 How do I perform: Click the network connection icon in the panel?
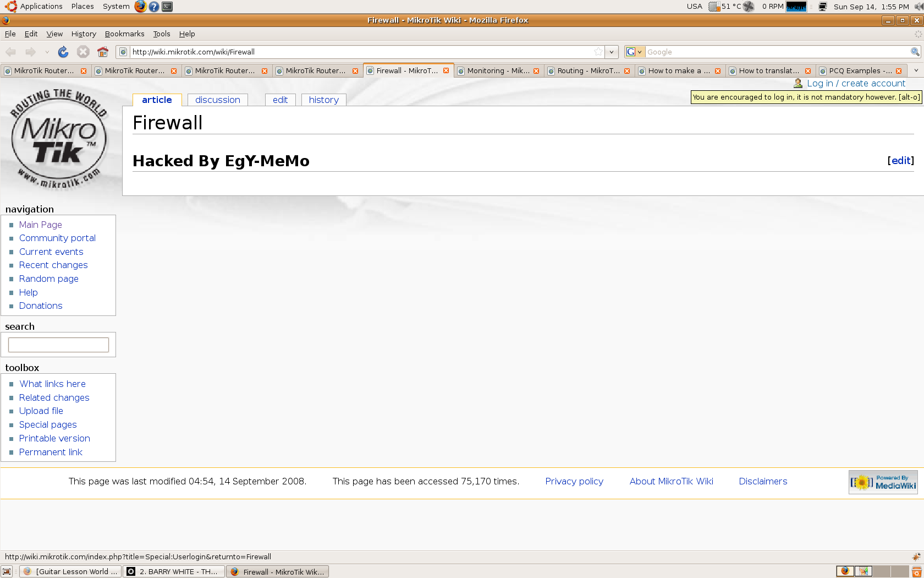tap(823, 7)
